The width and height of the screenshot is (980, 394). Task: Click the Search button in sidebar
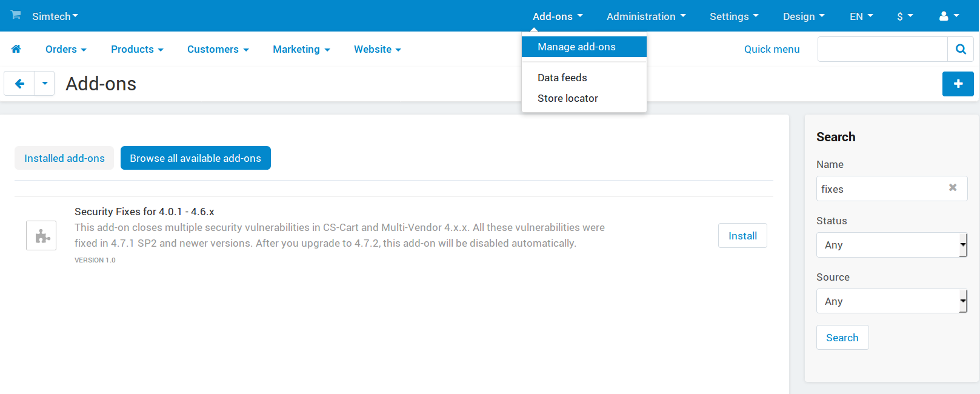pyautogui.click(x=842, y=338)
